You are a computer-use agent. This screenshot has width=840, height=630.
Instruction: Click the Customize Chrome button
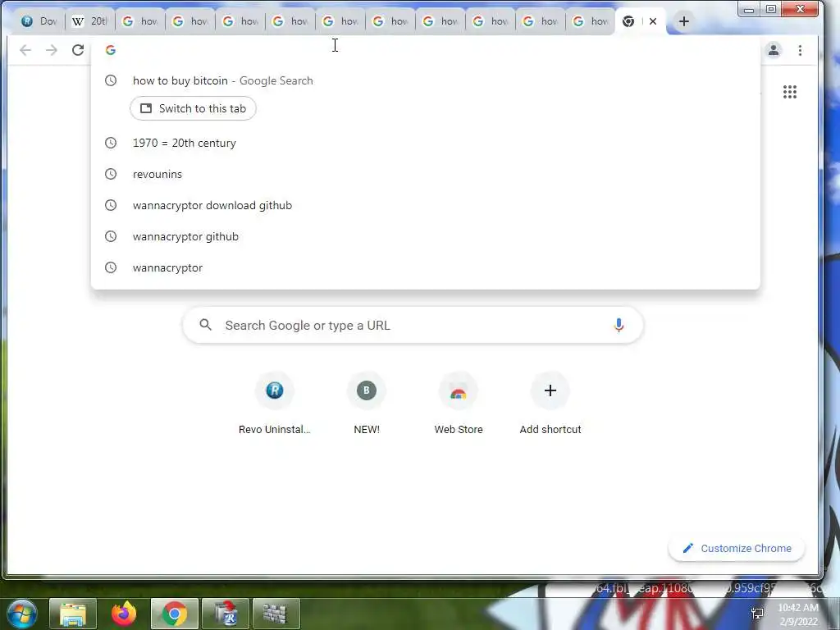(737, 549)
